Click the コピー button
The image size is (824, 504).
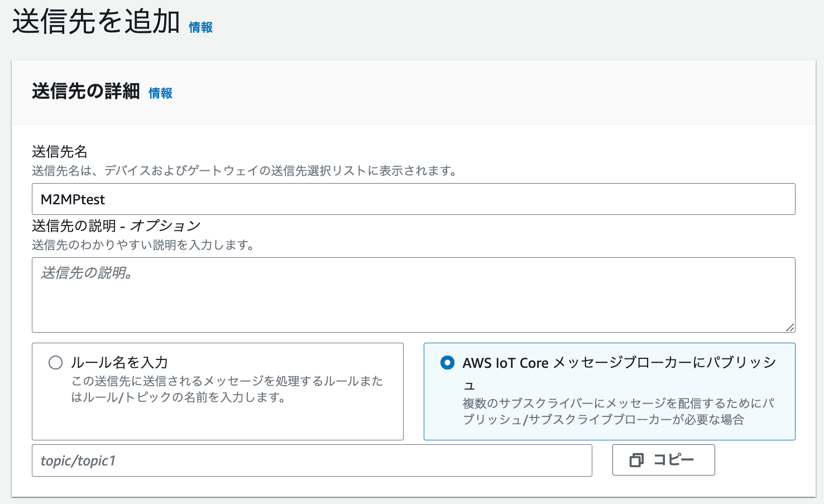pos(663,460)
